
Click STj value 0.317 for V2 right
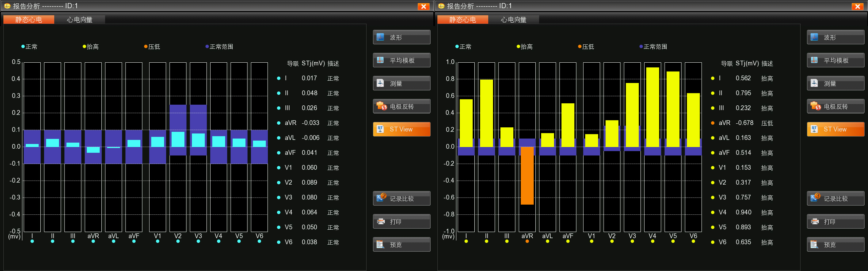pyautogui.click(x=743, y=183)
